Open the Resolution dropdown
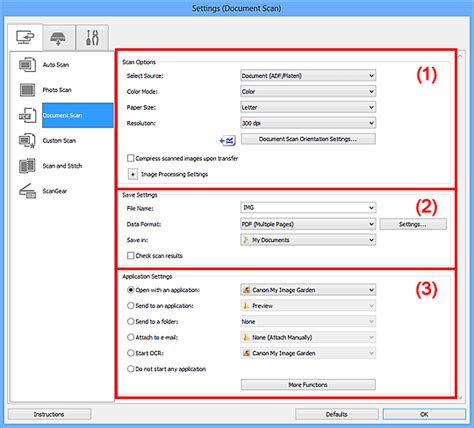 coord(308,123)
